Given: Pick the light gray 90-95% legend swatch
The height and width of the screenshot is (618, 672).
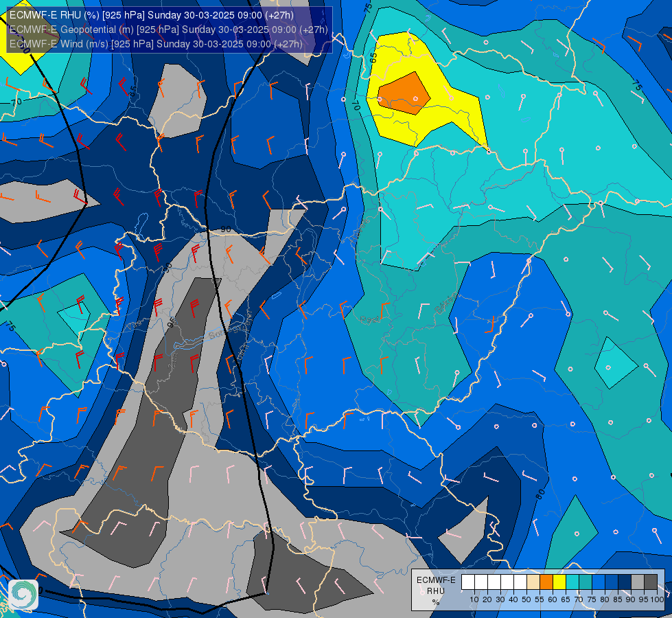Looking at the screenshot, I should (638, 582).
